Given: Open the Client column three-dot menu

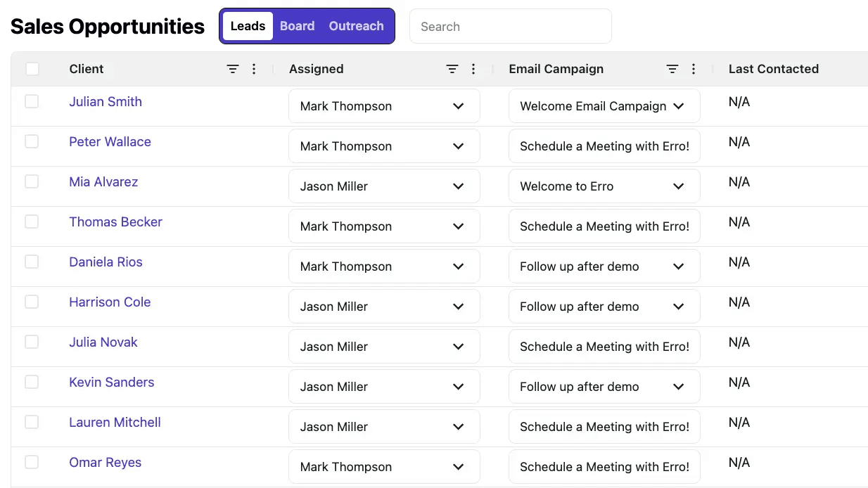Looking at the screenshot, I should coord(254,69).
